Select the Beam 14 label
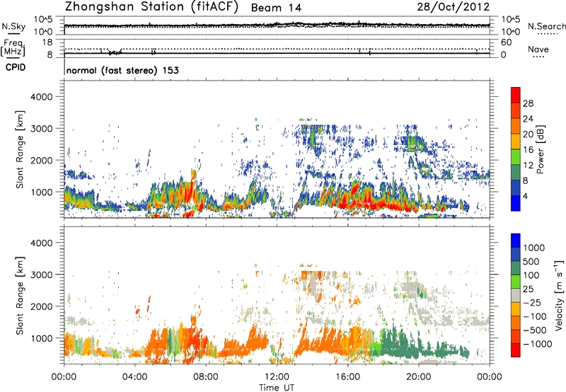This screenshot has width=566, height=392. [x=276, y=8]
